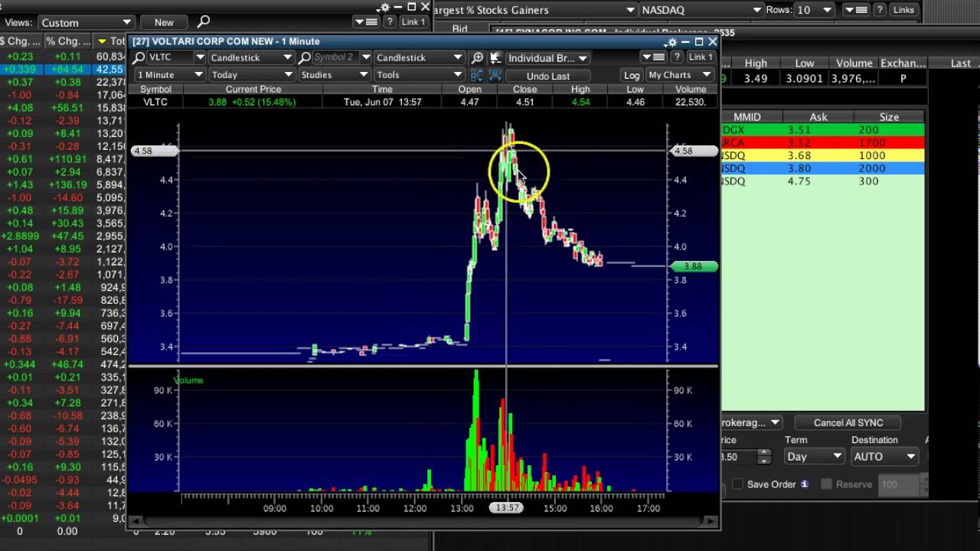The width and height of the screenshot is (980, 551).
Task: Click the $ Chg column header
Action: pyautogui.click(x=21, y=41)
